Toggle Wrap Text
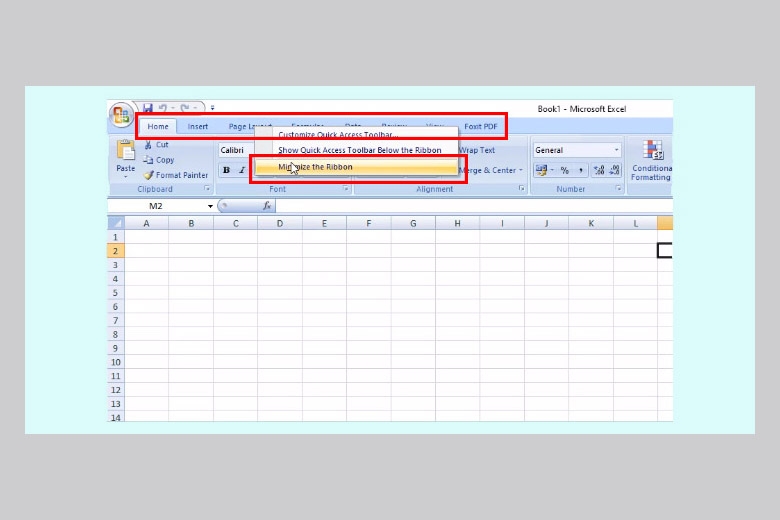Image resolution: width=780 pixels, height=520 pixels. [476, 150]
